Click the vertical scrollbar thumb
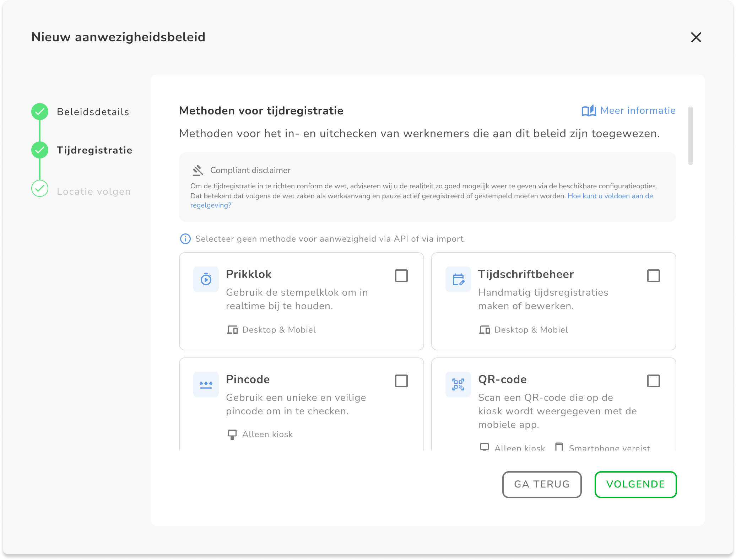The height and width of the screenshot is (560, 736). click(x=691, y=136)
